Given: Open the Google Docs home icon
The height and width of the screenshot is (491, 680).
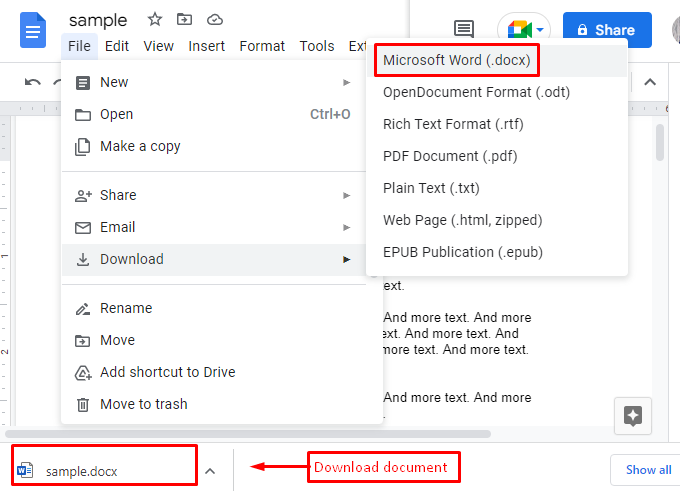Looking at the screenshot, I should [33, 30].
